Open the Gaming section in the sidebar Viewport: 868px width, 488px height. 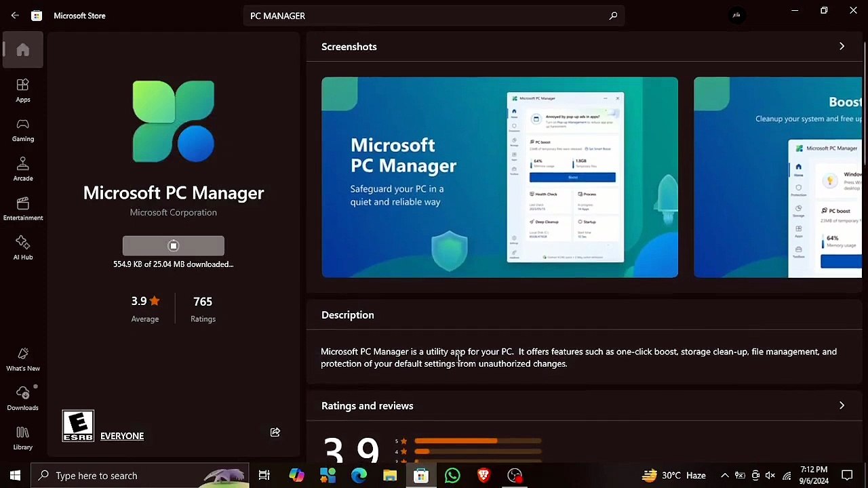click(x=23, y=129)
